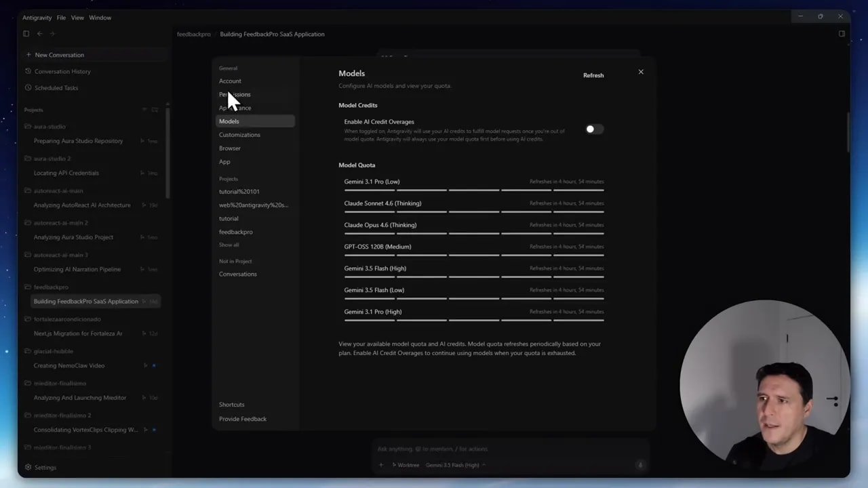Screen dimensions: 868x488
Task: Click the Refresh button for model quota
Action: [593, 75]
